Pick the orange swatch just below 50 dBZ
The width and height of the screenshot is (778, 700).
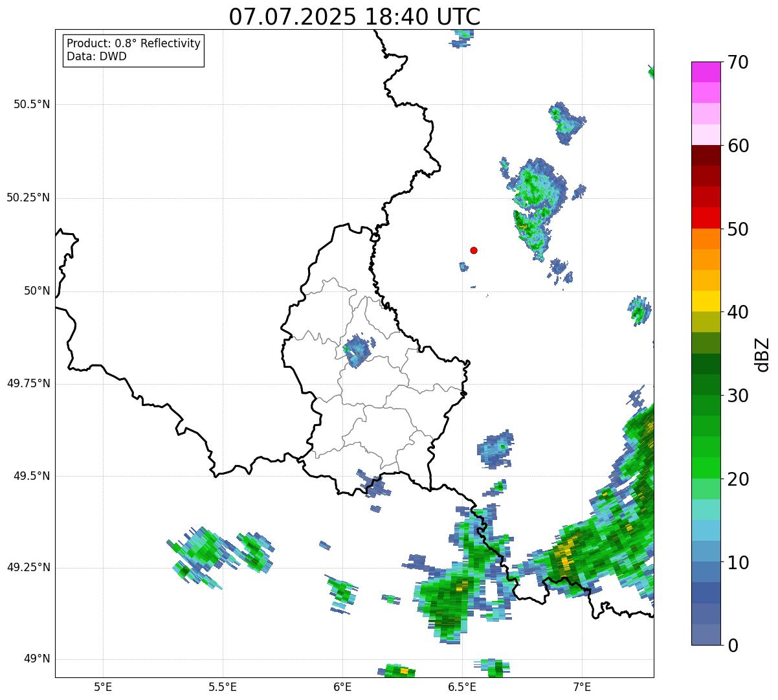coord(706,238)
